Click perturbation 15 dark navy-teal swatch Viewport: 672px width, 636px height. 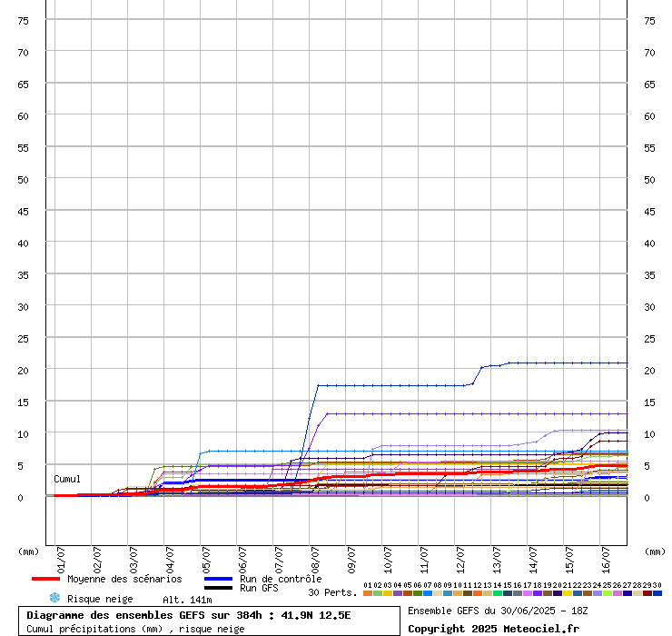508,593
